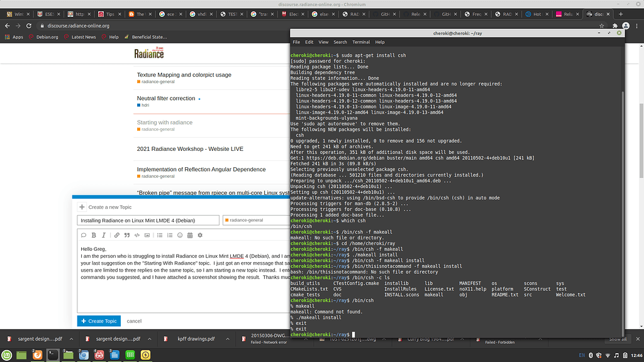Open composer options via the gear icon
This screenshot has height=362, width=644.
199,234
